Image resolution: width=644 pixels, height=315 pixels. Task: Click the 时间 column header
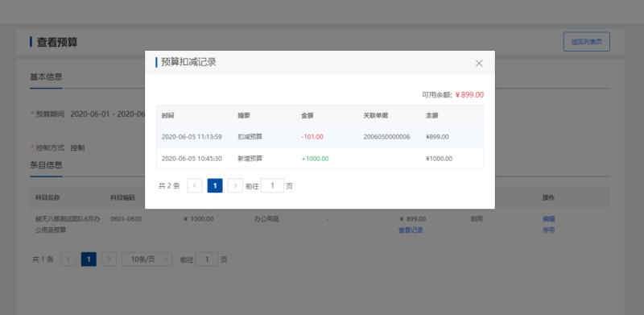pyautogui.click(x=167, y=115)
